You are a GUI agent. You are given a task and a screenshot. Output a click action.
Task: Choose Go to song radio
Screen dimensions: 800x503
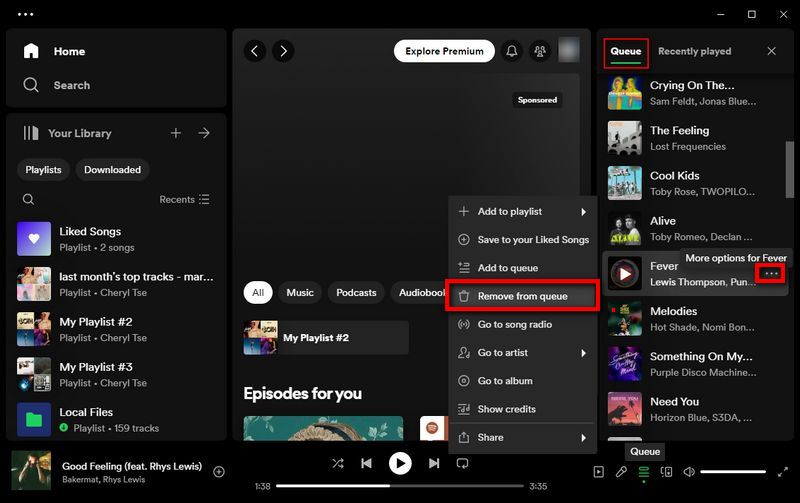(522, 324)
